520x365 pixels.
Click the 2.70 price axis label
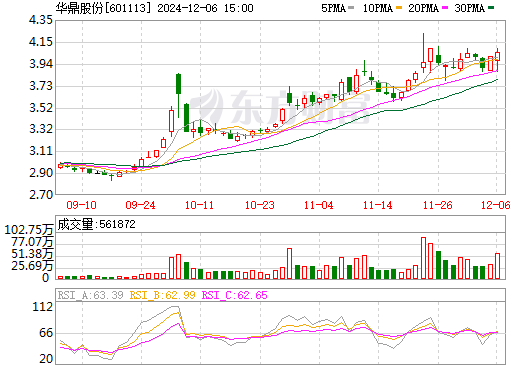click(x=41, y=194)
